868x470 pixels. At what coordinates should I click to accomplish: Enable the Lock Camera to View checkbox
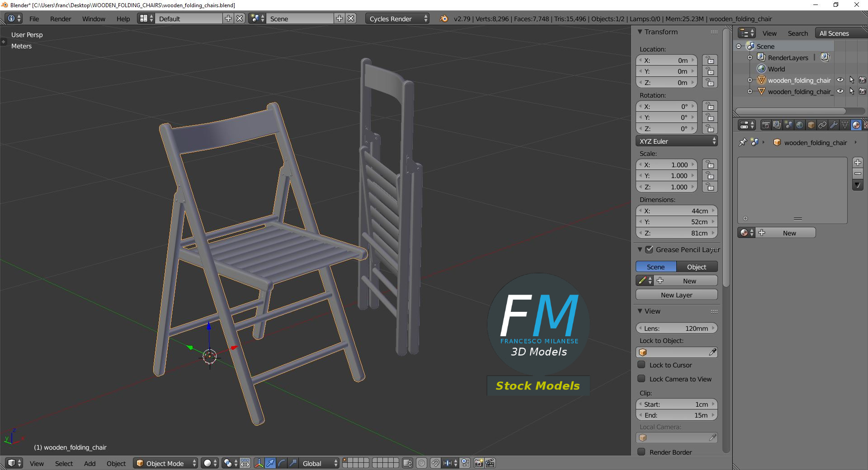pos(641,379)
